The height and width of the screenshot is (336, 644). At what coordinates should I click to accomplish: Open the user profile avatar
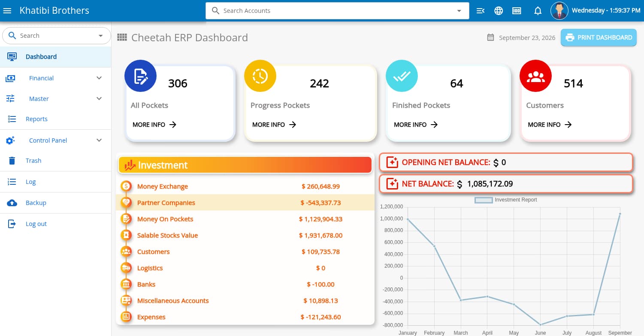559,11
